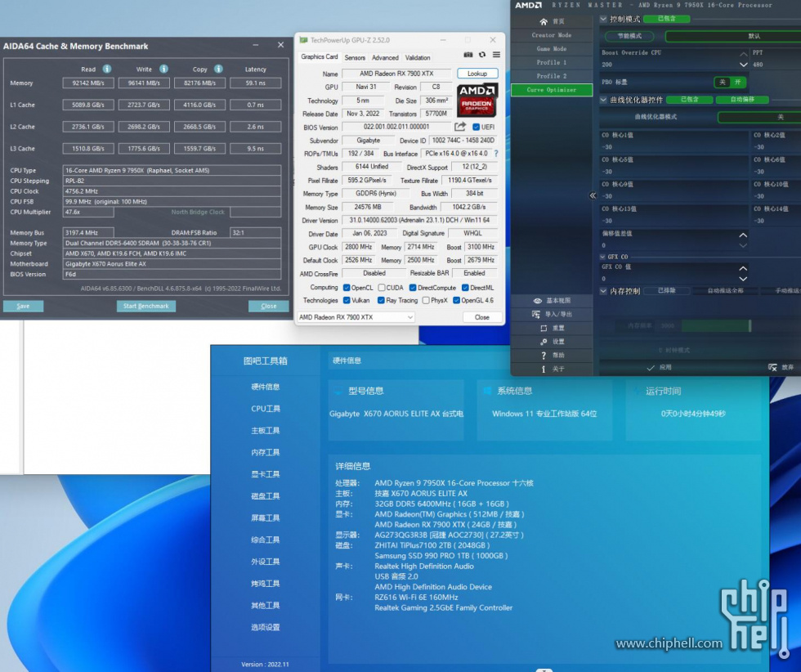Screen dimensions: 801x672
Task: Click Start Benchmark in AIDA64
Action: (146, 306)
